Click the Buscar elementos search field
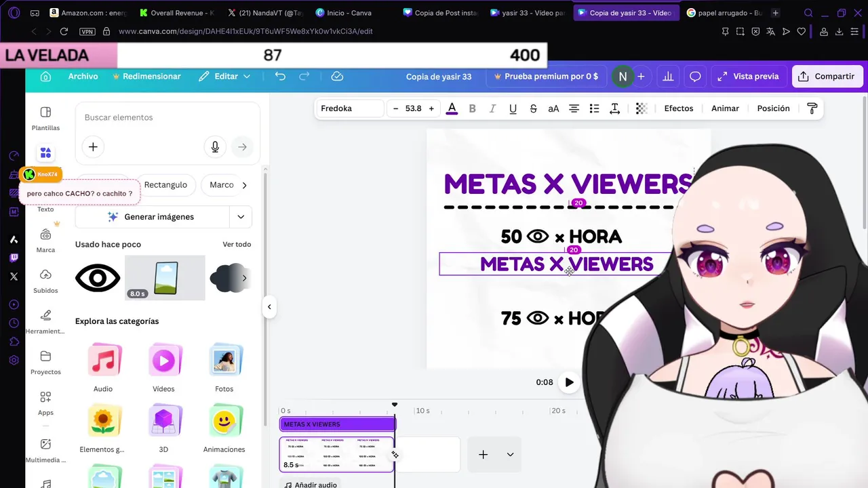868x488 pixels. pos(167,117)
